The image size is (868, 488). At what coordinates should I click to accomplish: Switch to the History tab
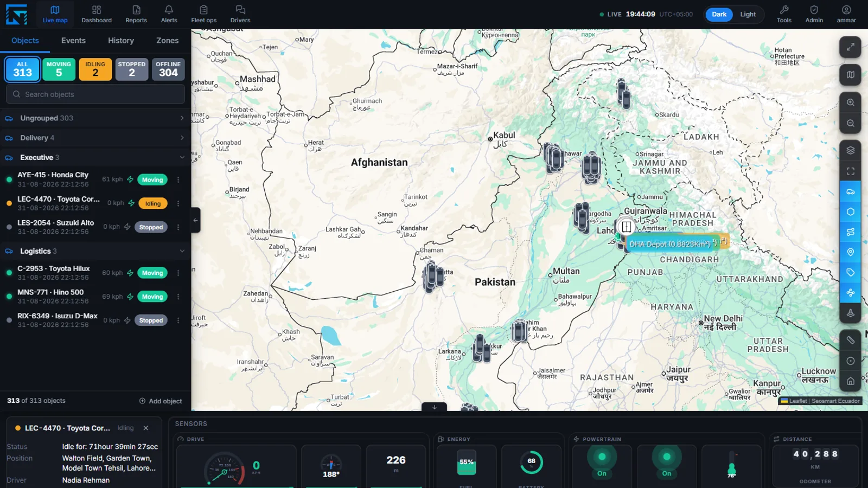(x=120, y=41)
